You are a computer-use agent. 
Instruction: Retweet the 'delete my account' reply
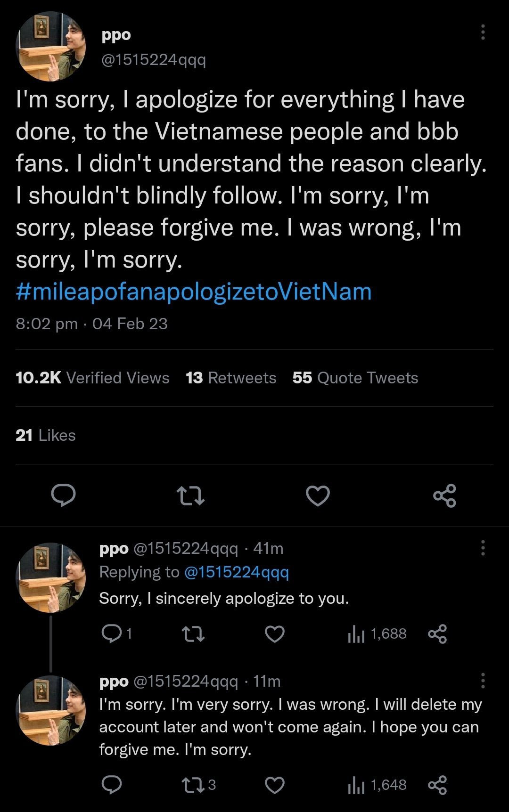[x=193, y=785]
